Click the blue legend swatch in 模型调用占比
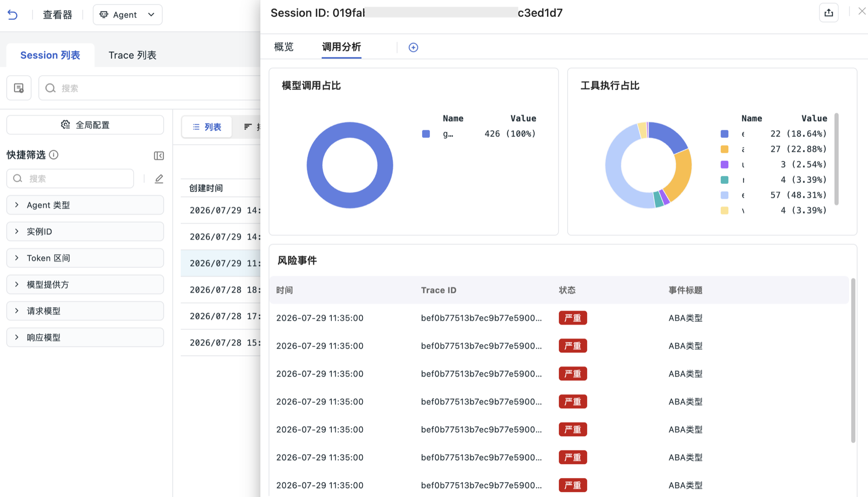This screenshot has height=497, width=868. tap(426, 134)
